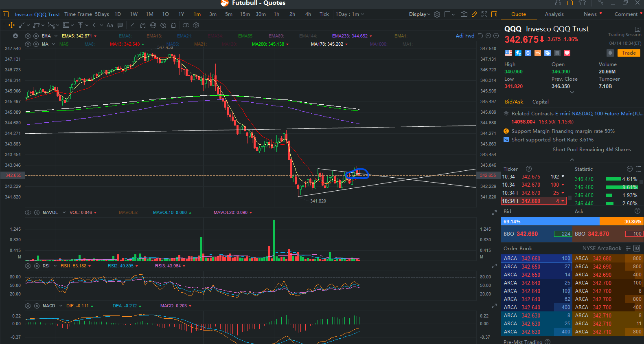This screenshot has height=344, width=644.
Task: Expand the quote details chevron below Low
Action: click(x=572, y=93)
